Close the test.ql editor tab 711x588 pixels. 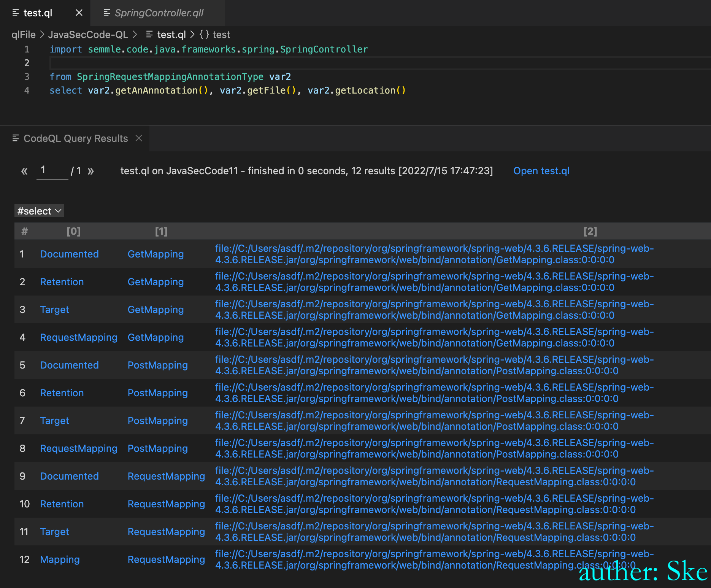click(79, 13)
